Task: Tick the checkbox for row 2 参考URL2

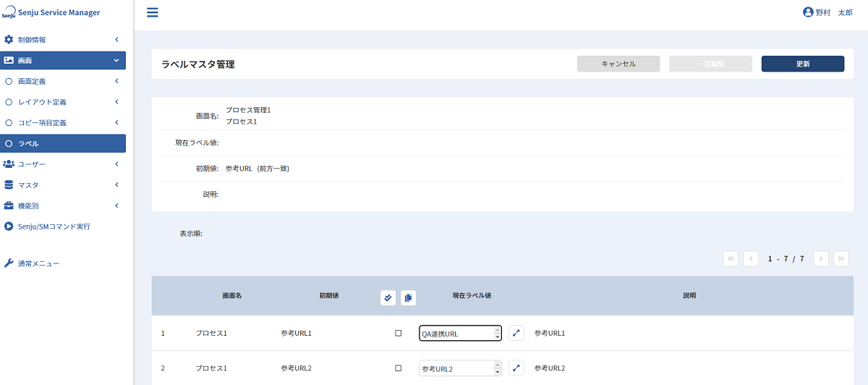Action: pyautogui.click(x=398, y=368)
